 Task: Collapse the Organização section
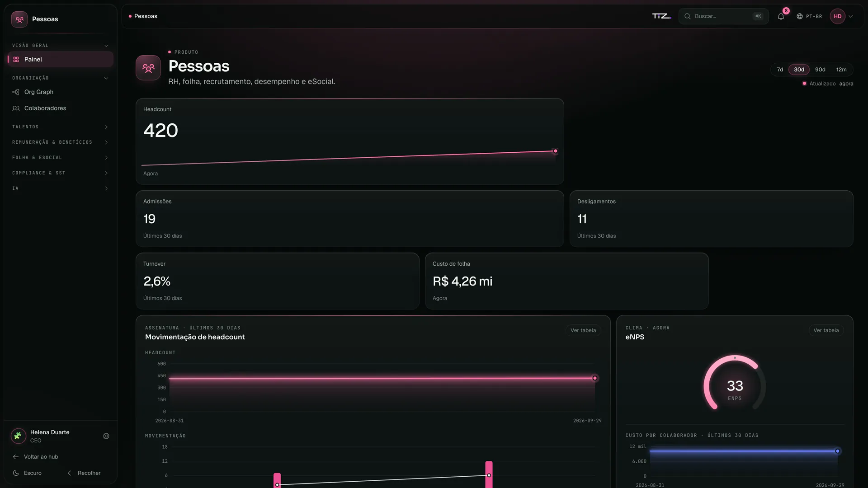61,78
